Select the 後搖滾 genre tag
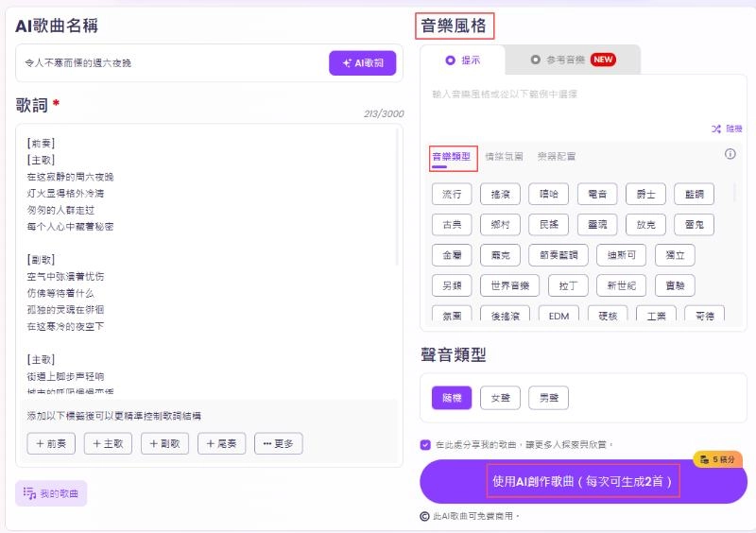The height and width of the screenshot is (533, 756). tap(506, 315)
